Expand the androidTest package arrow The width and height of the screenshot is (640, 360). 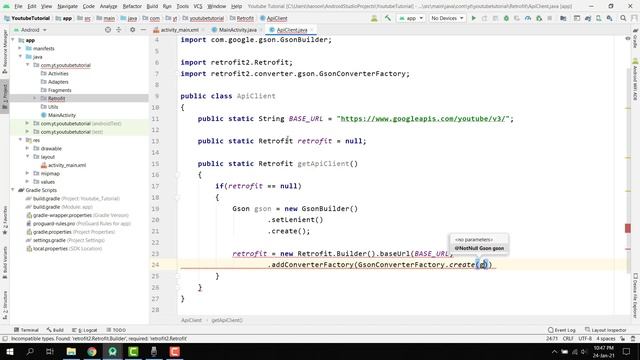(27, 123)
